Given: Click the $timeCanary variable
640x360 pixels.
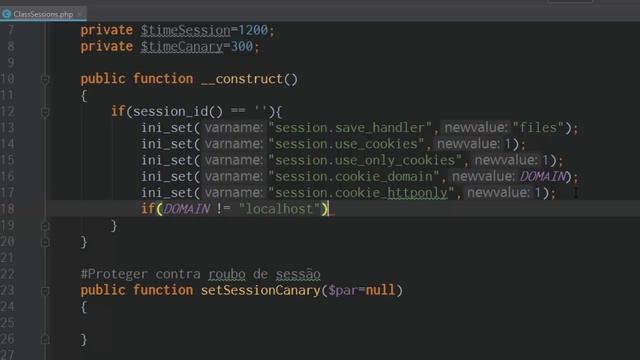Looking at the screenshot, I should click(x=182, y=47).
